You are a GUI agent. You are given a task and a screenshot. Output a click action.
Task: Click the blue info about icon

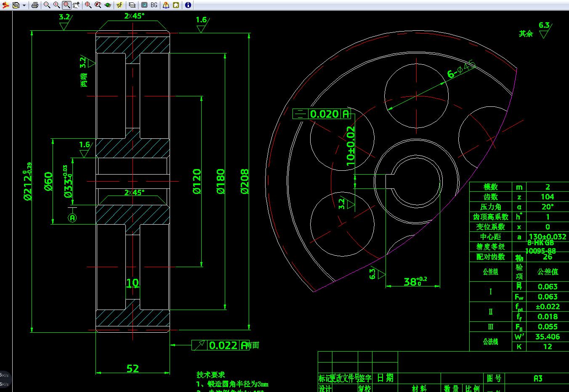click(188, 5)
